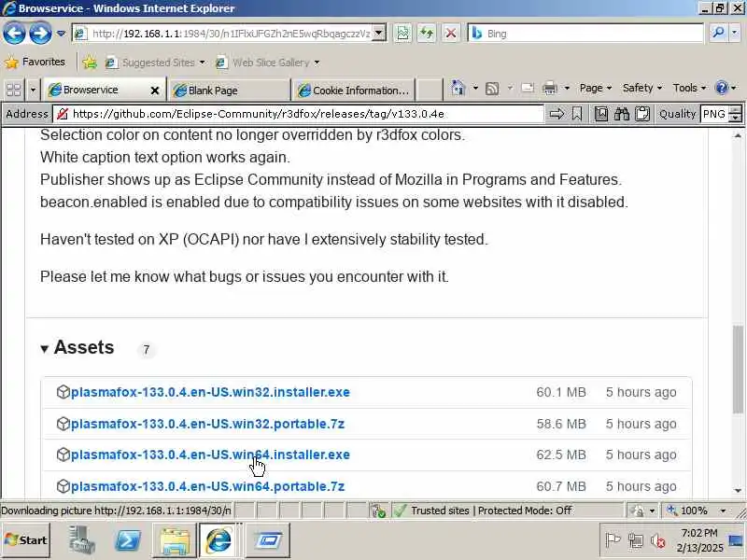Open the Windows Start menu
The width and height of the screenshot is (747, 560).
[x=26, y=540]
